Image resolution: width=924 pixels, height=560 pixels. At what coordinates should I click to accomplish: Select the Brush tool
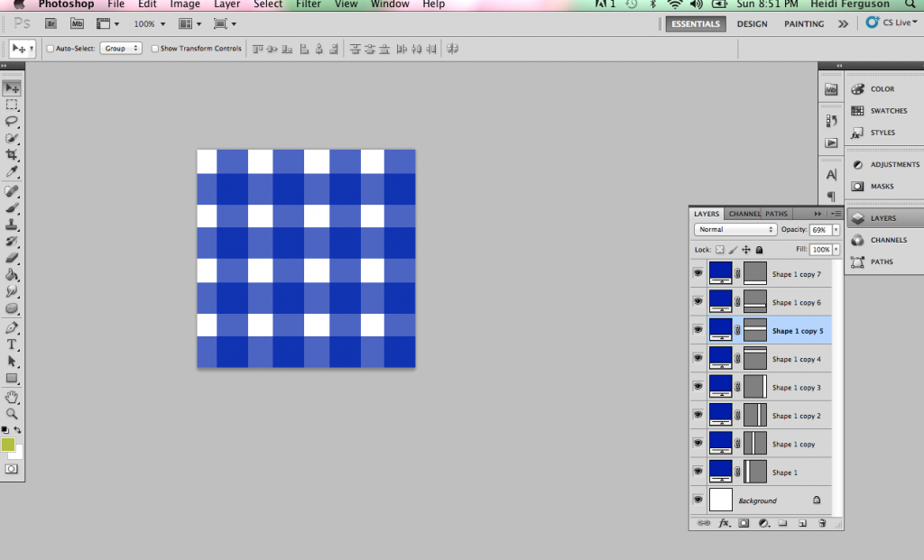click(11, 207)
